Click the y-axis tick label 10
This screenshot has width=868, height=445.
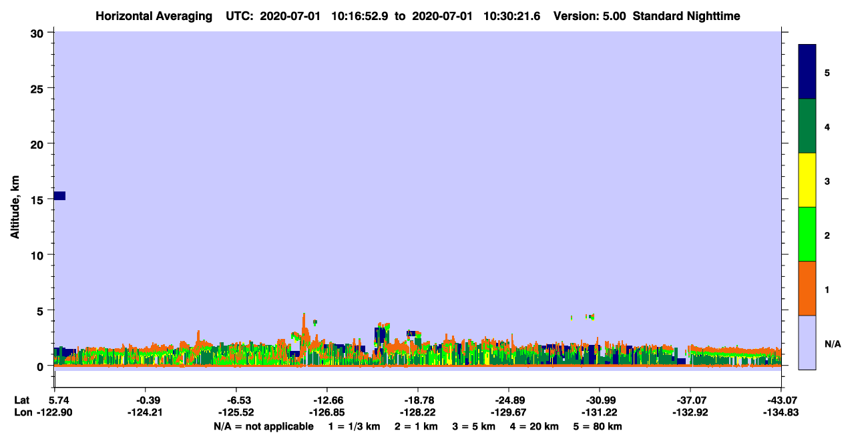39,255
